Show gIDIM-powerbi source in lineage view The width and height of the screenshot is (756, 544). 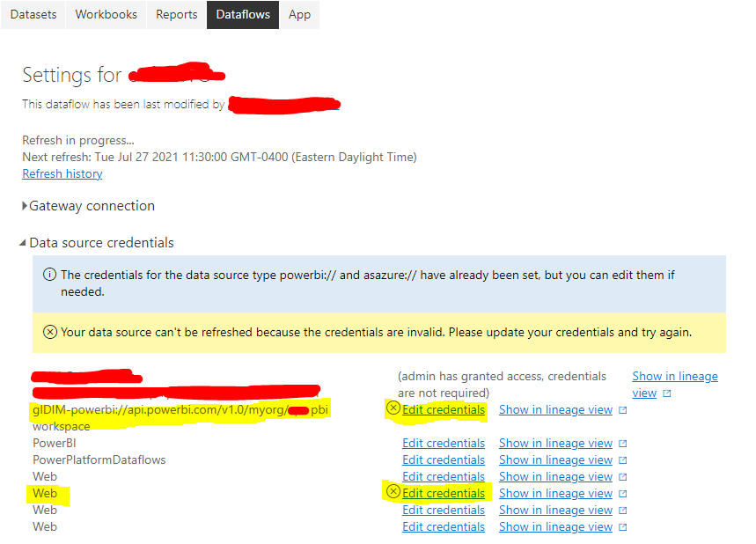555,410
